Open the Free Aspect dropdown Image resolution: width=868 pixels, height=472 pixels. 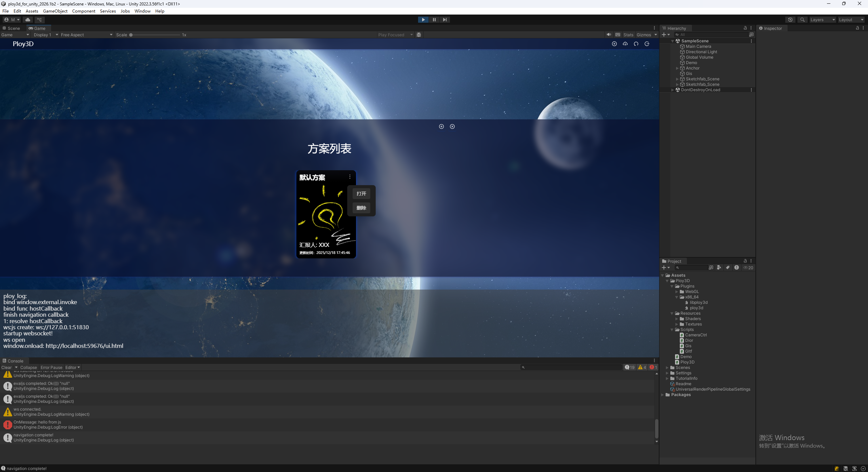pyautogui.click(x=86, y=35)
